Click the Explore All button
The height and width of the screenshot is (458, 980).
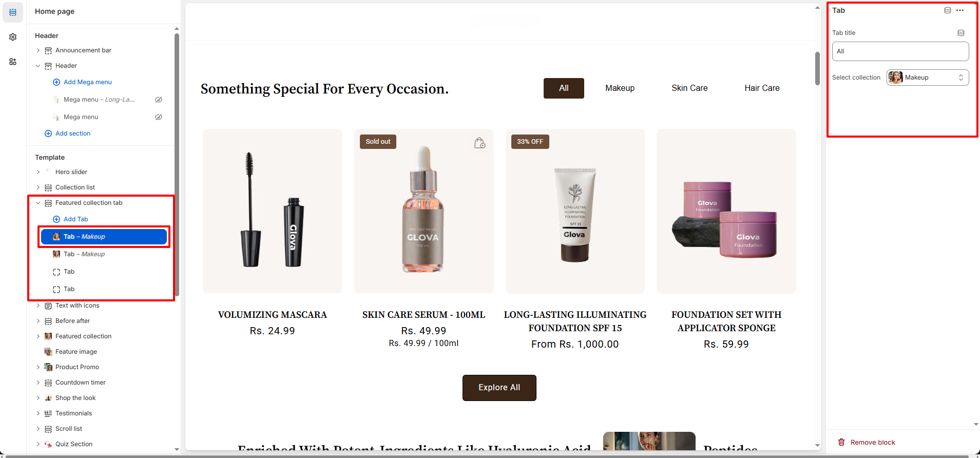(x=499, y=388)
